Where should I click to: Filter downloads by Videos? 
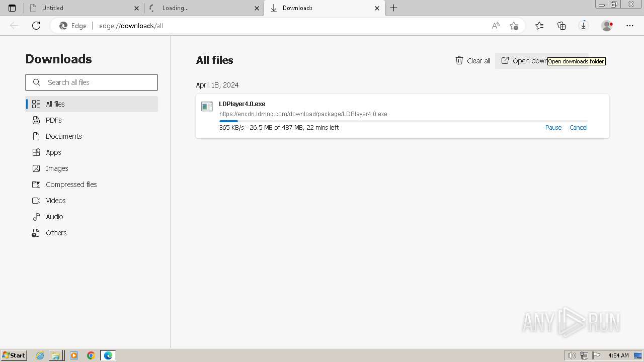pos(92,201)
